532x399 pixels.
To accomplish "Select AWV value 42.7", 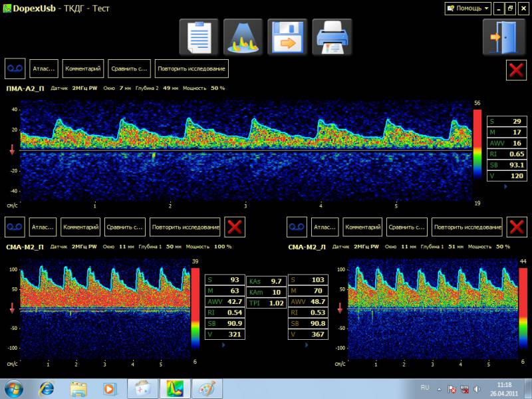I will click(x=235, y=302).
